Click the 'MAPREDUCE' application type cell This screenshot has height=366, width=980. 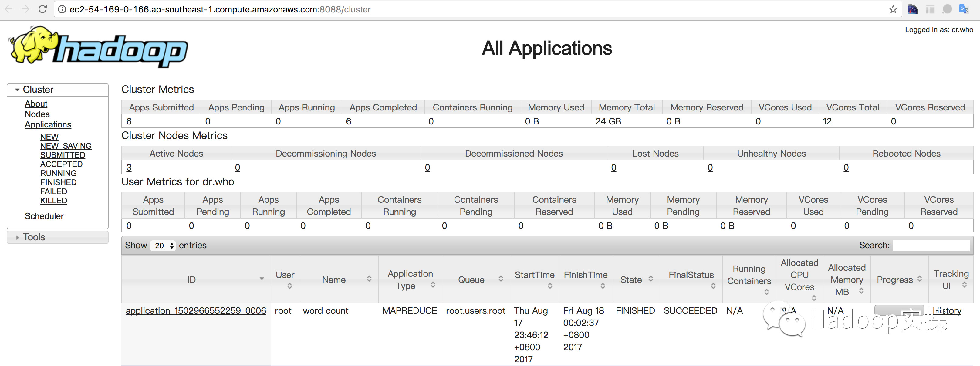point(410,311)
